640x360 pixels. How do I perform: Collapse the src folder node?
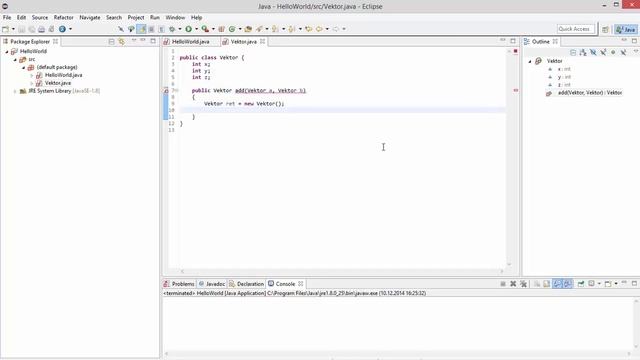[x=15, y=60]
